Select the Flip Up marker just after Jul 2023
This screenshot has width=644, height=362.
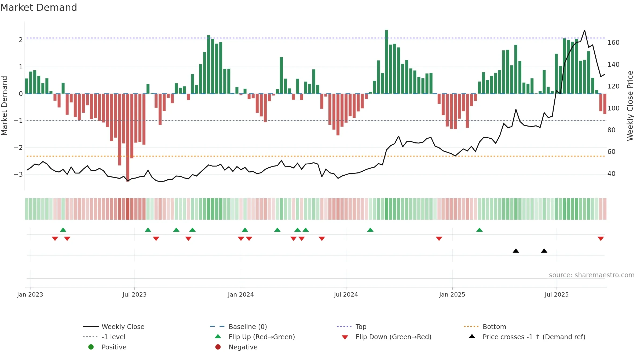(148, 230)
